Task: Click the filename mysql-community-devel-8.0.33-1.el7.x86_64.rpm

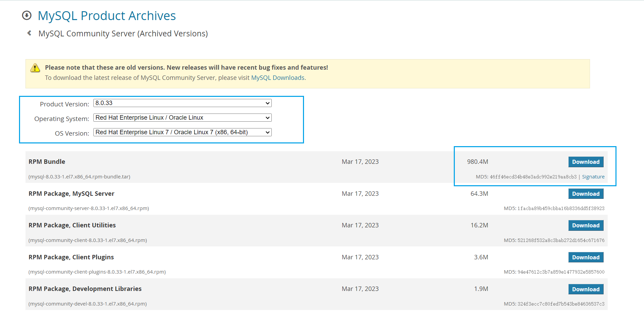Action: pyautogui.click(x=88, y=304)
